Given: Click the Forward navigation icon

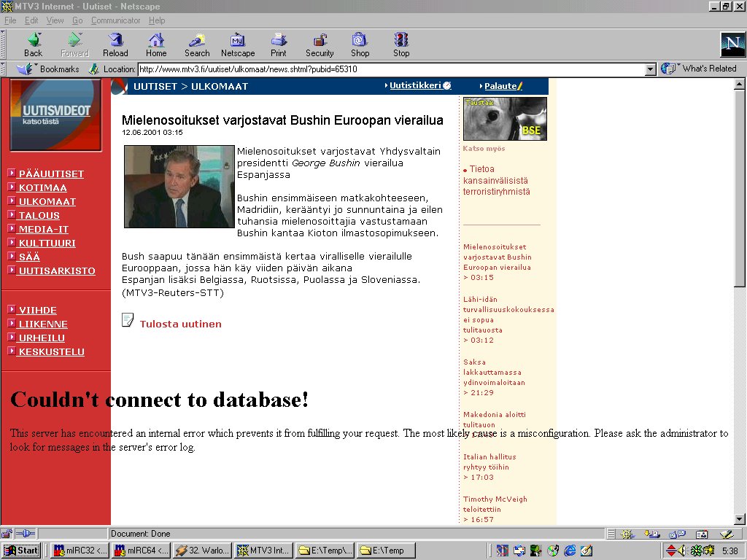Looking at the screenshot, I should (x=75, y=44).
